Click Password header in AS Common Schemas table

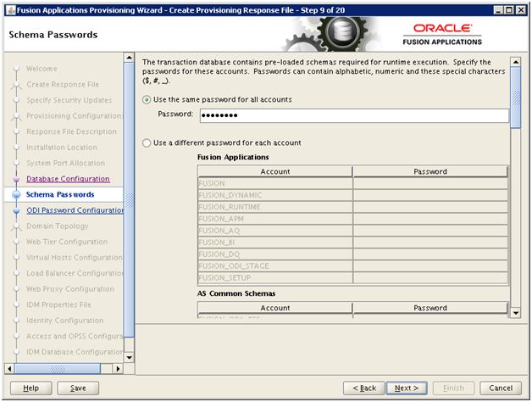click(x=430, y=308)
